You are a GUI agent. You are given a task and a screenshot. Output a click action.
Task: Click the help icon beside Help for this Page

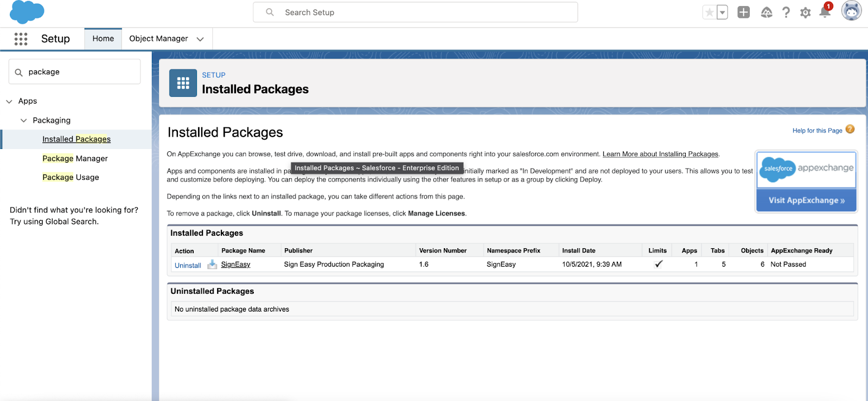(850, 130)
